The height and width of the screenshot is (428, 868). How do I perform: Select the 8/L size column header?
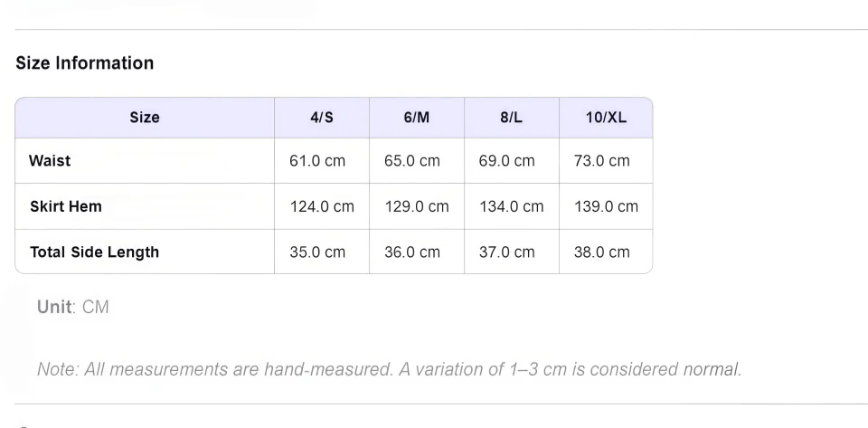(x=511, y=118)
